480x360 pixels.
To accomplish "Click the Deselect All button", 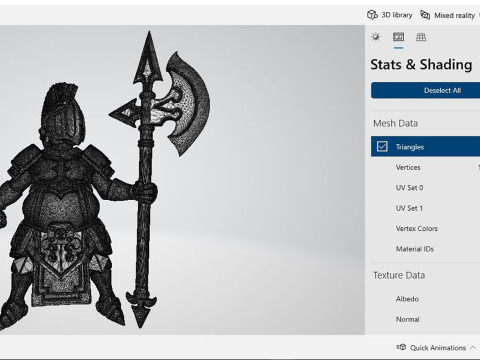I will click(425, 90).
